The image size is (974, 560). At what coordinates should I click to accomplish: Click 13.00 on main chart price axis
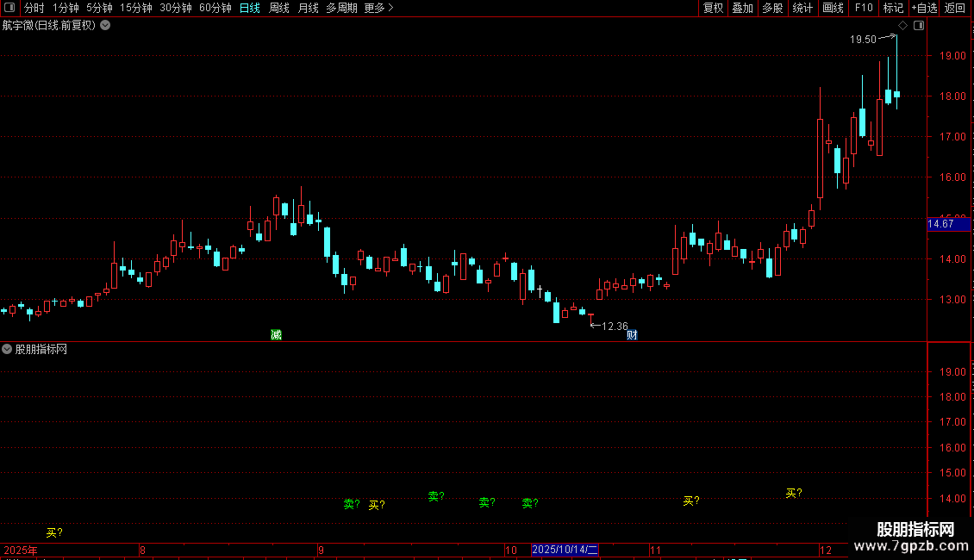point(952,299)
